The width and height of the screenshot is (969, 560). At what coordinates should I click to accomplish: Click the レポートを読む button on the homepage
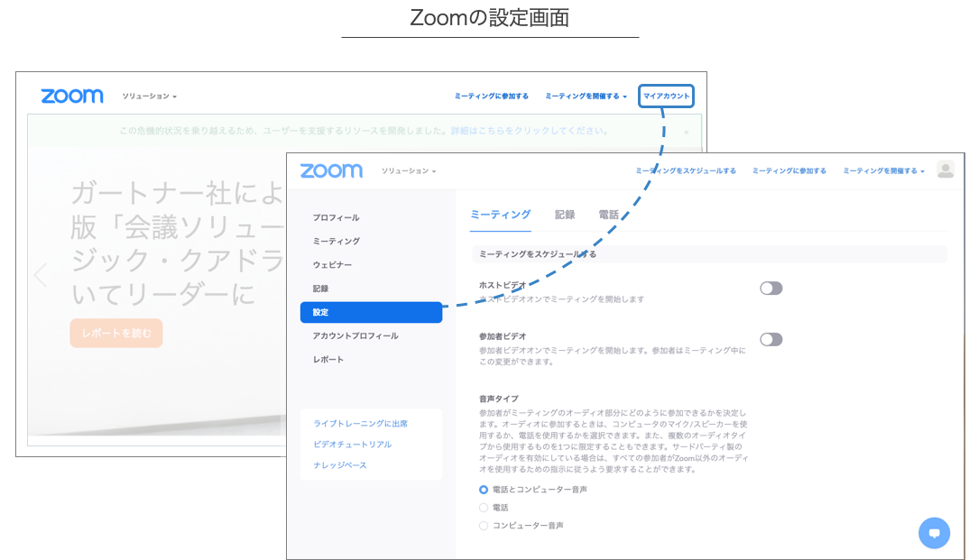pyautogui.click(x=116, y=333)
